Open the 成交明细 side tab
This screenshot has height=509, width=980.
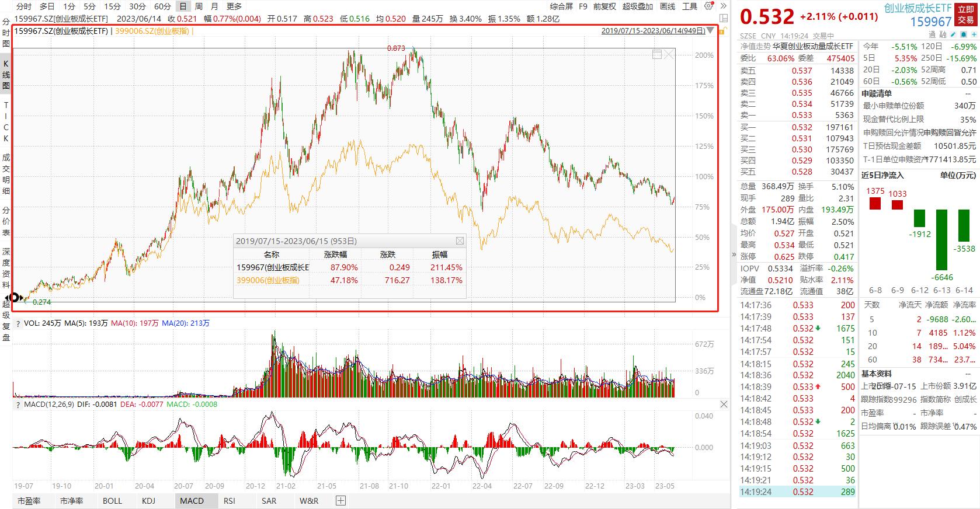(x=6, y=174)
